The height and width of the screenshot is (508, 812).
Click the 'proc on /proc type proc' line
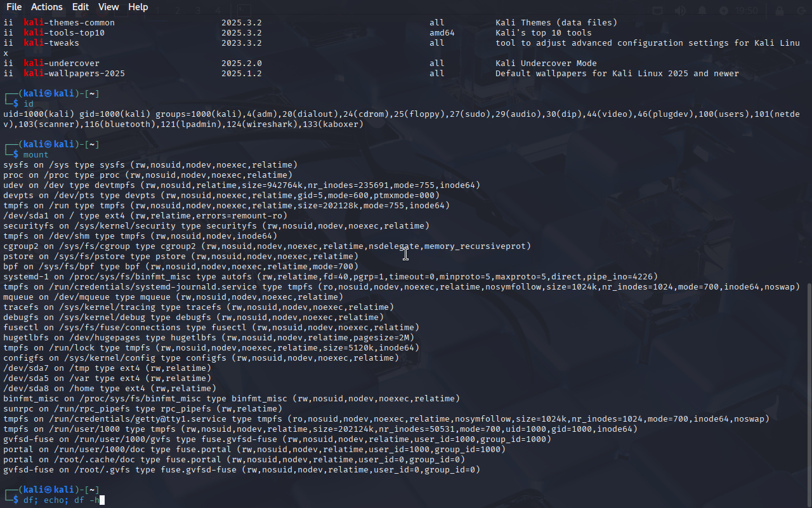pyautogui.click(x=148, y=175)
